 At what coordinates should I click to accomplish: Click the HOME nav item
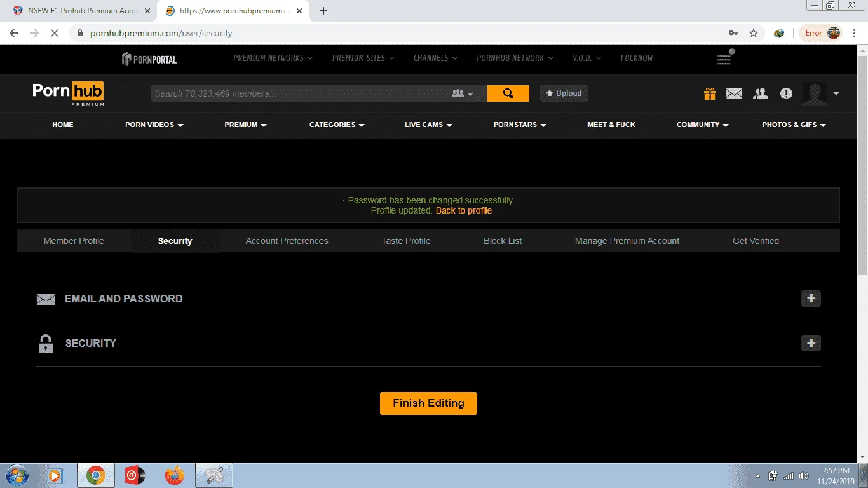[x=63, y=125]
